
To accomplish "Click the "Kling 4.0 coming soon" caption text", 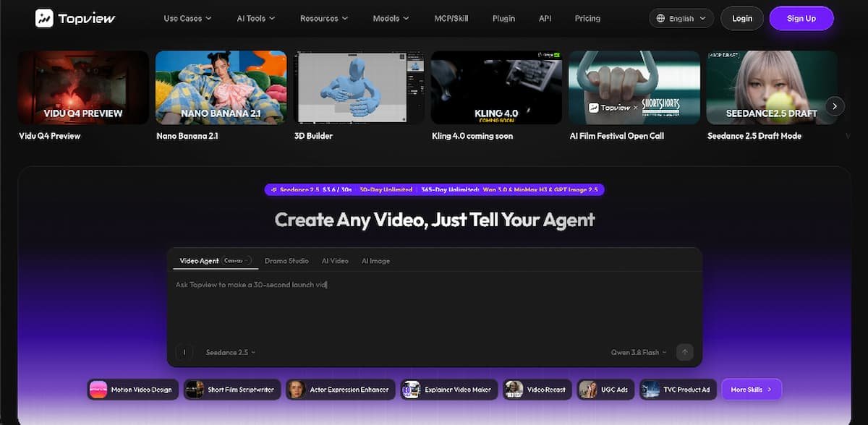I will (472, 136).
